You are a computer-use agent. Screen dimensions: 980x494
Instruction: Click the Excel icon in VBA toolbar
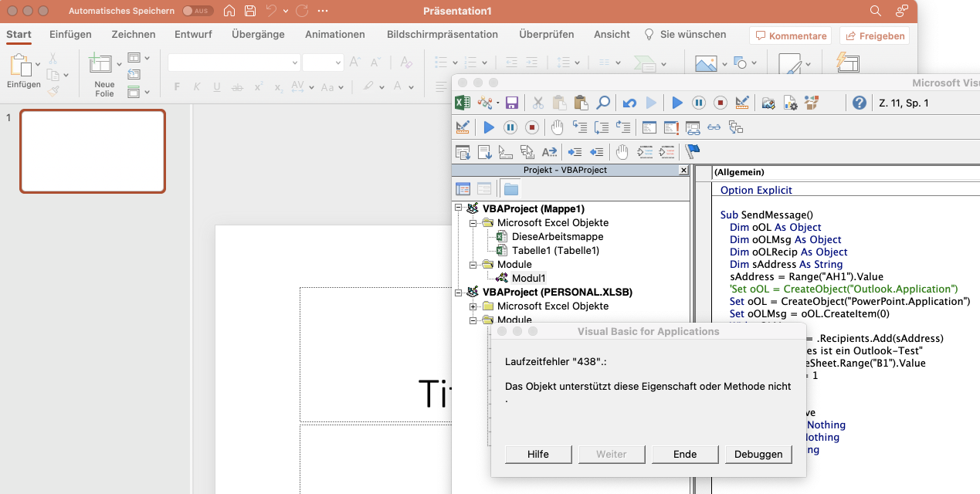462,103
